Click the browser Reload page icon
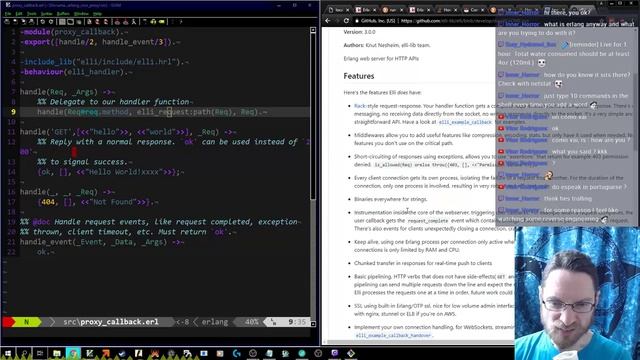Image resolution: width=640 pixels, height=360 pixels. (347, 20)
